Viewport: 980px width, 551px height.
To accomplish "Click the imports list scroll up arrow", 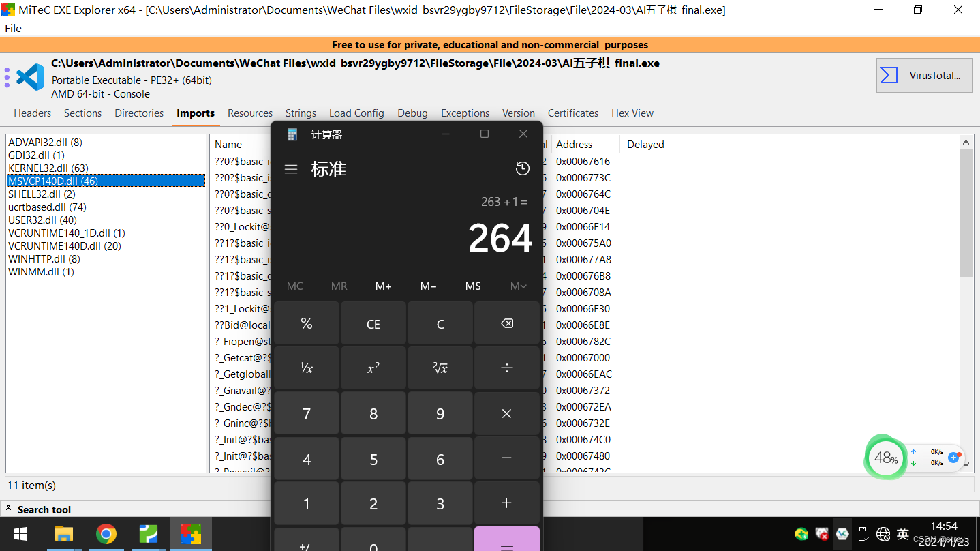I will point(966,142).
